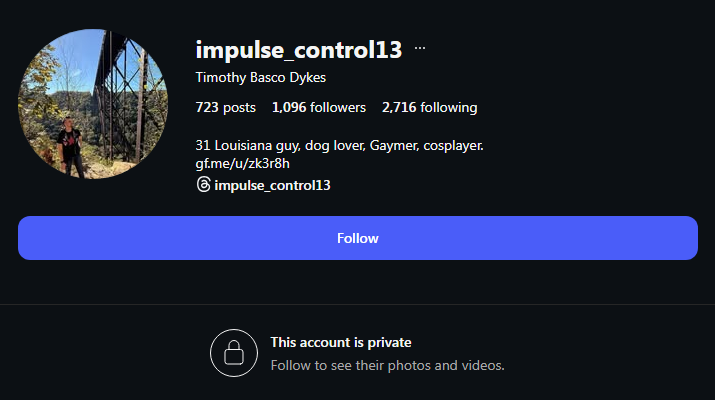This screenshot has height=400, width=715.
Task: Click the name Timothy Basco Dykes
Action: coord(261,78)
